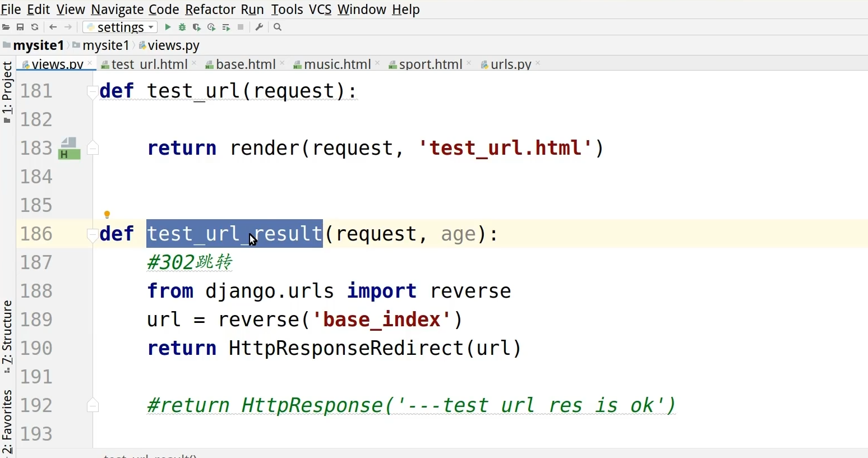Click the selected test_url_result function name

click(x=234, y=234)
